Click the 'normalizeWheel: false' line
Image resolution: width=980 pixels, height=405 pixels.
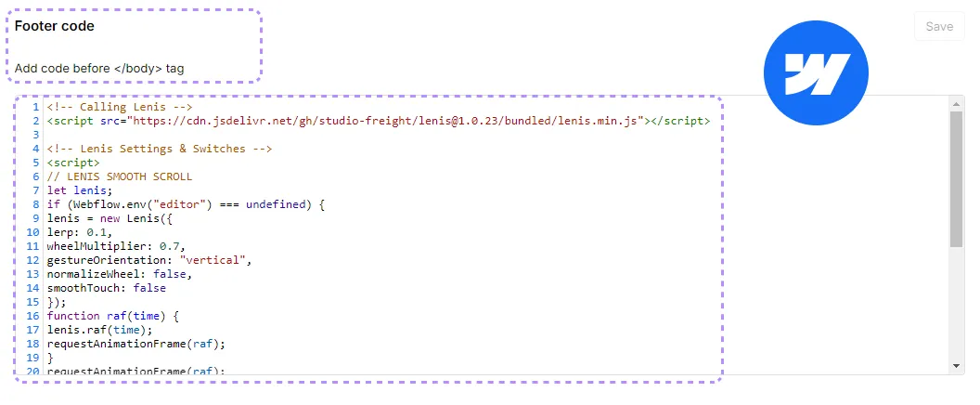tap(120, 274)
